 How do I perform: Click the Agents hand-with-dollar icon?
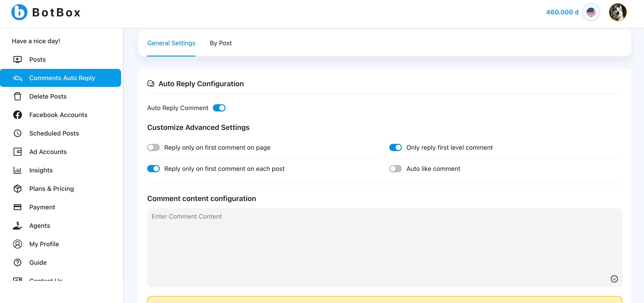18,226
